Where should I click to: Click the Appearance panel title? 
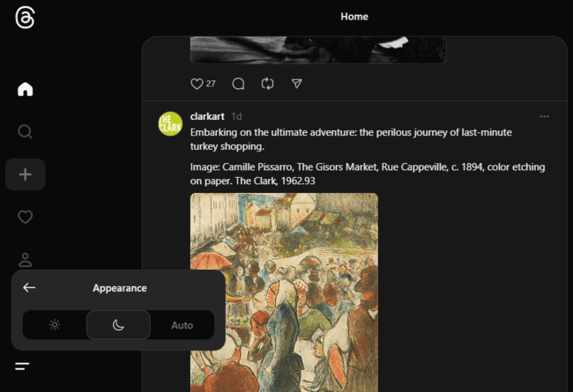[x=120, y=288]
